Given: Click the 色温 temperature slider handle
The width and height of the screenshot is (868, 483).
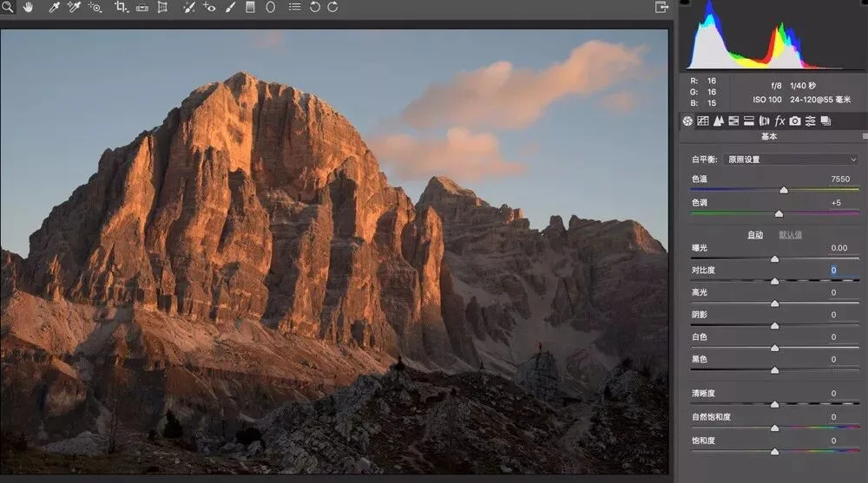Looking at the screenshot, I should tap(783, 190).
